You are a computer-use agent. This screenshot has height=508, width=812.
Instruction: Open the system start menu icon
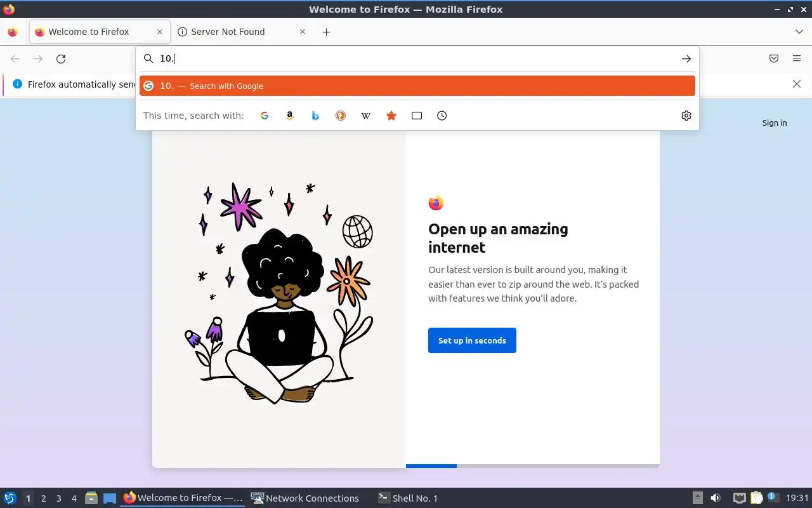(x=10, y=498)
